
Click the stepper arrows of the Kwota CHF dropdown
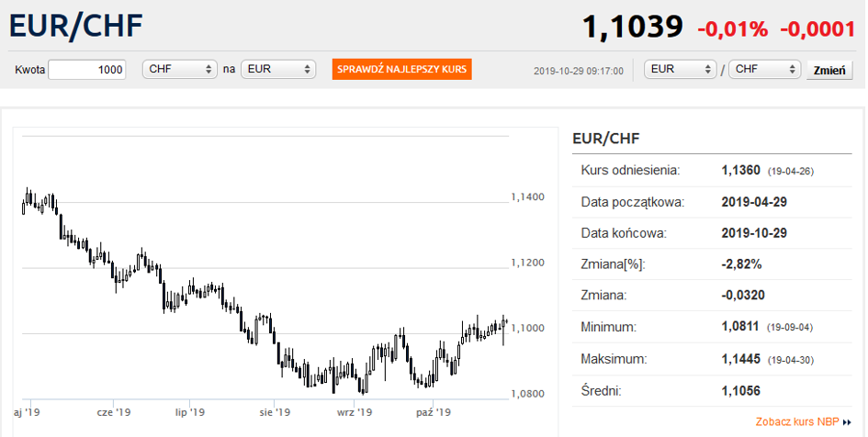click(x=209, y=70)
